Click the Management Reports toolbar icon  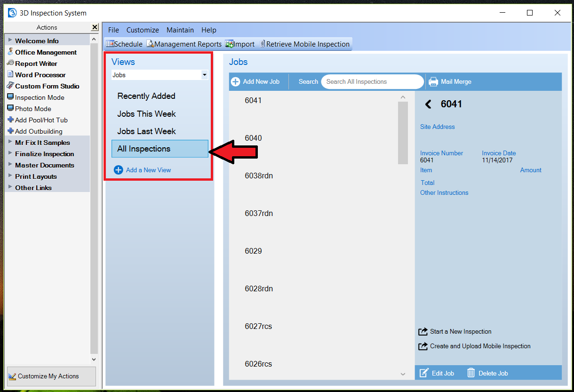tap(150, 44)
